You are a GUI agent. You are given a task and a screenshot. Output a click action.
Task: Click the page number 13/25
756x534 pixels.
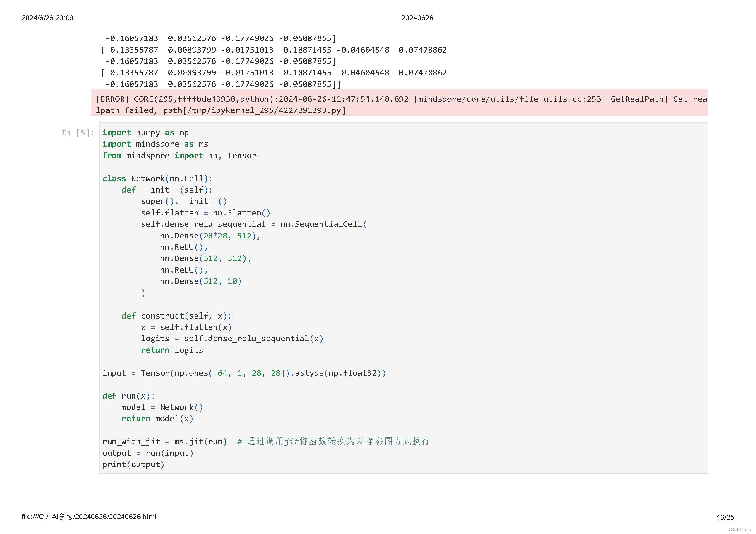pos(725,517)
